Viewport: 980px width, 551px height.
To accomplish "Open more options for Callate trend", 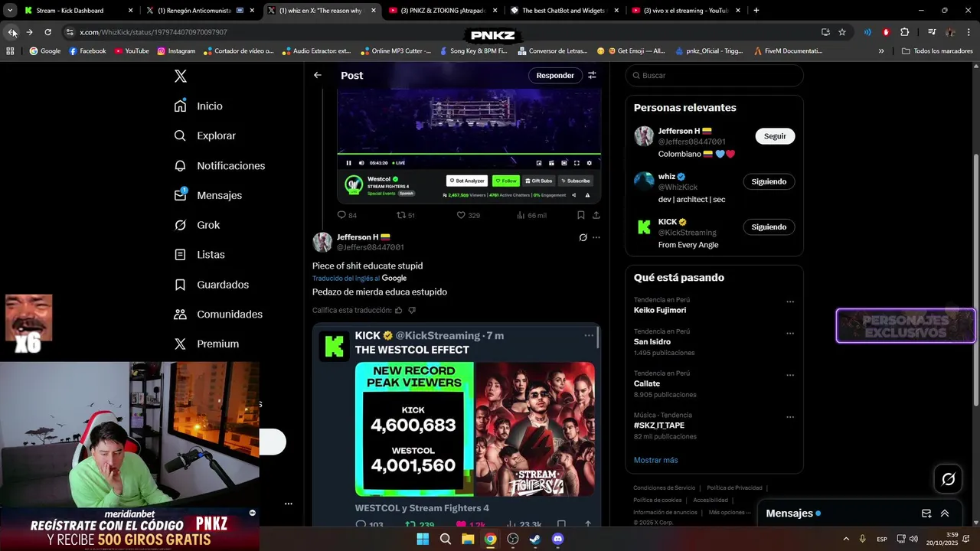I will pos(790,375).
